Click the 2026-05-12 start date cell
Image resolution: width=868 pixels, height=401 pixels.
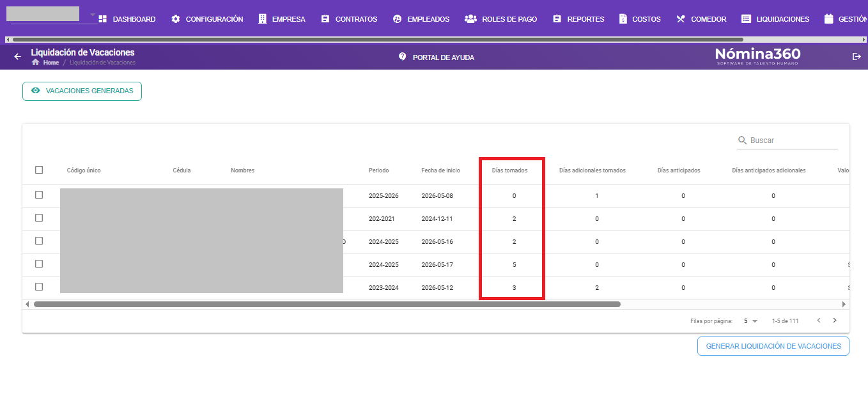pyautogui.click(x=437, y=287)
